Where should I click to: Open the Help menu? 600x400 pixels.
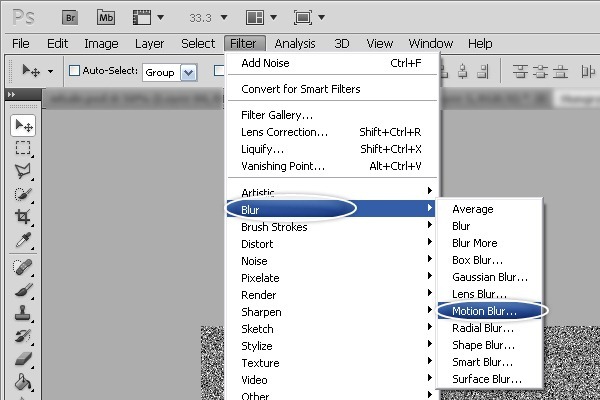coord(480,44)
